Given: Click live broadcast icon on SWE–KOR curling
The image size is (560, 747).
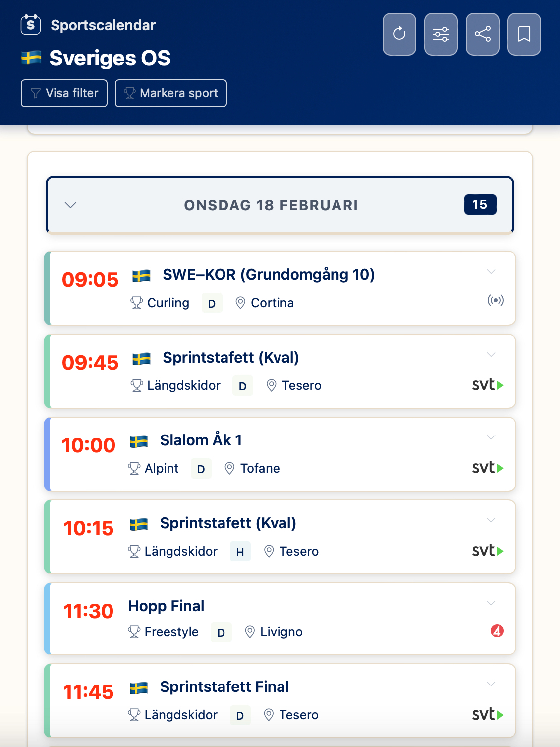Looking at the screenshot, I should (496, 300).
